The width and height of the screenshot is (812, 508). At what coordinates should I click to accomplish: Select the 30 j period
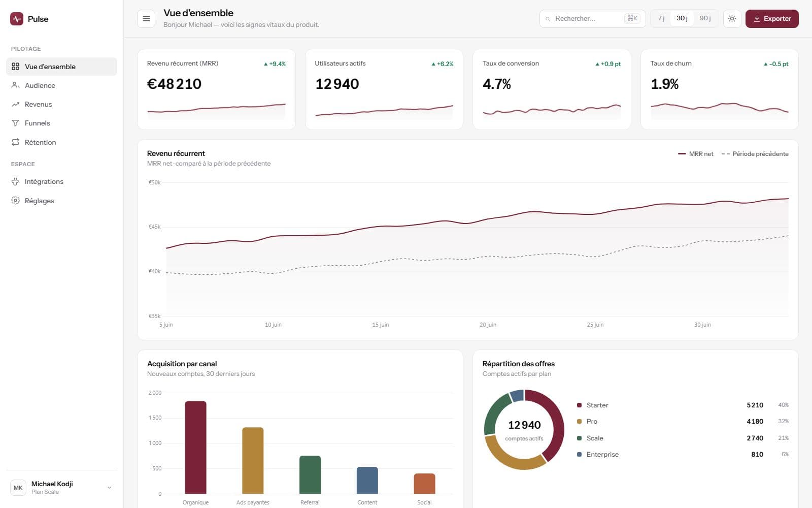pyautogui.click(x=682, y=18)
